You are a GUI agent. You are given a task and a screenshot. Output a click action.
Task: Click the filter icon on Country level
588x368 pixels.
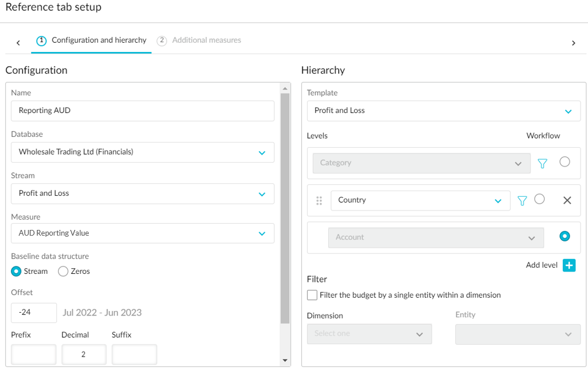522,200
